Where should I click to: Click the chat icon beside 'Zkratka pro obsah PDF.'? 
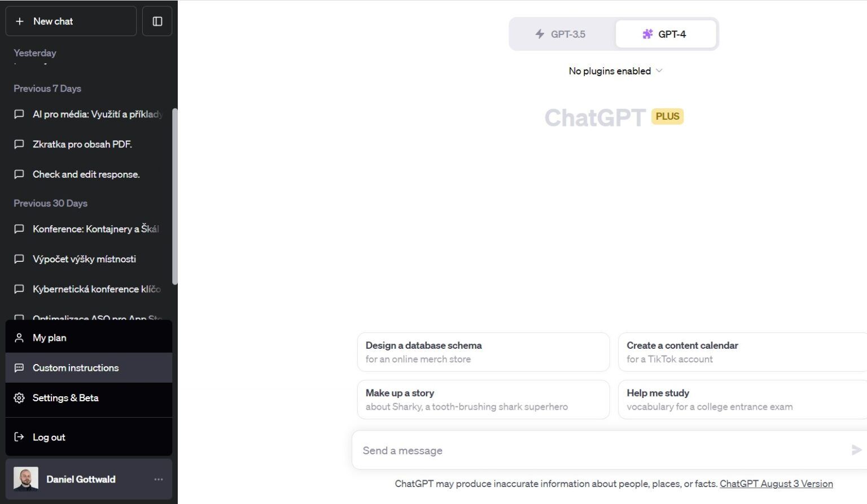20,144
